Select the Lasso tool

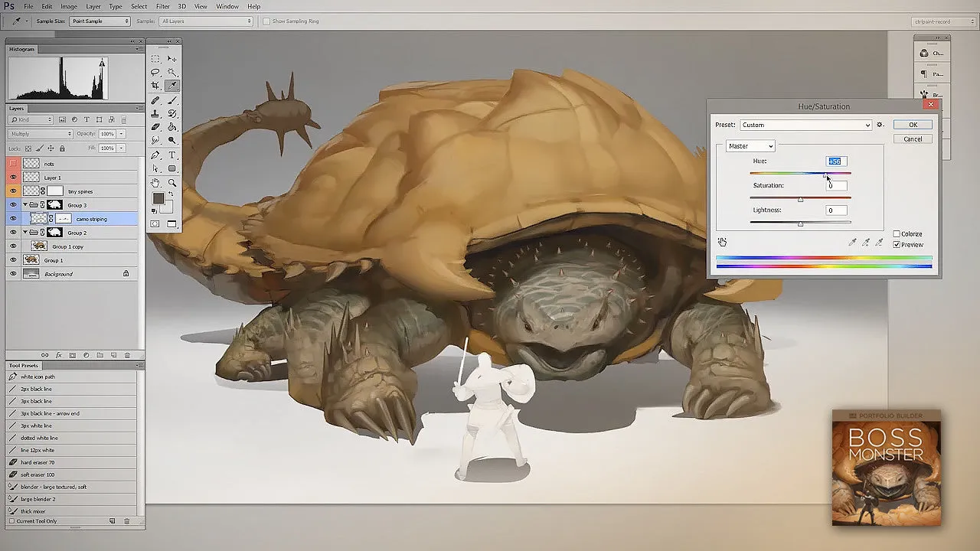click(x=155, y=72)
